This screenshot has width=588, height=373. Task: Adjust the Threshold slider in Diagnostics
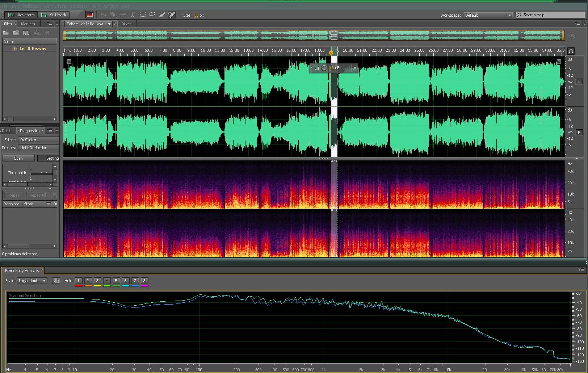coord(41,173)
